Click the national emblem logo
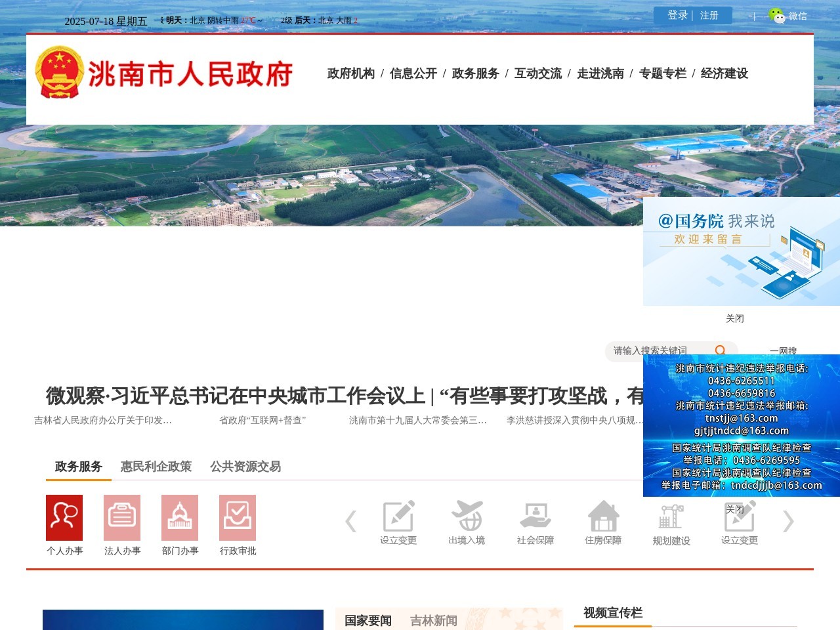840x630 pixels. tap(59, 72)
